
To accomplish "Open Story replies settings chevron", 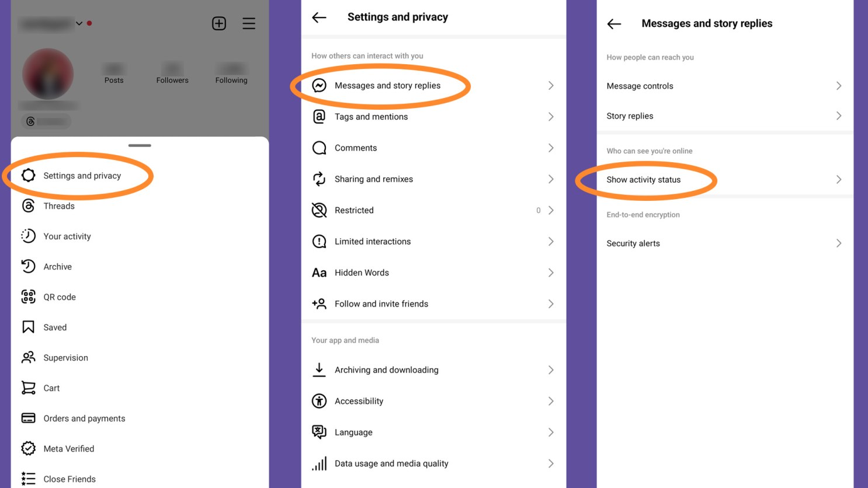I will click(839, 115).
